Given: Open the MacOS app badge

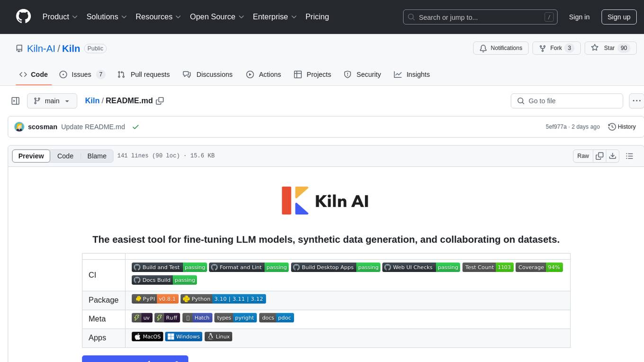Looking at the screenshot, I should pyautogui.click(x=147, y=337).
